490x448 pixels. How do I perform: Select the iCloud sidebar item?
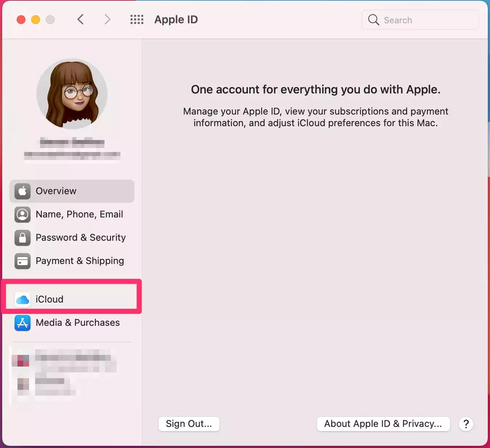click(49, 300)
